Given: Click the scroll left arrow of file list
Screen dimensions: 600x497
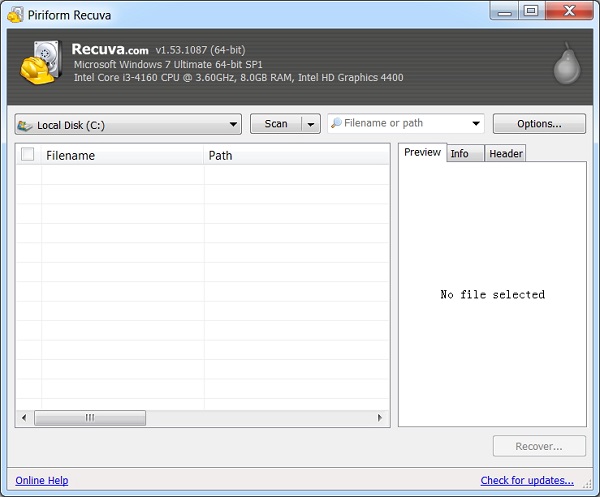Looking at the screenshot, I should [24, 417].
